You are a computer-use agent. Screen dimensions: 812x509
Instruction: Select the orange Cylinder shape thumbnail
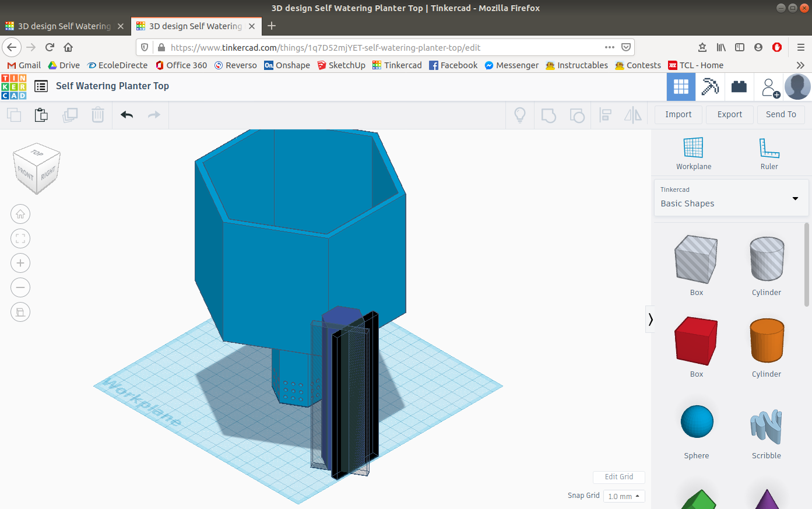766,341
